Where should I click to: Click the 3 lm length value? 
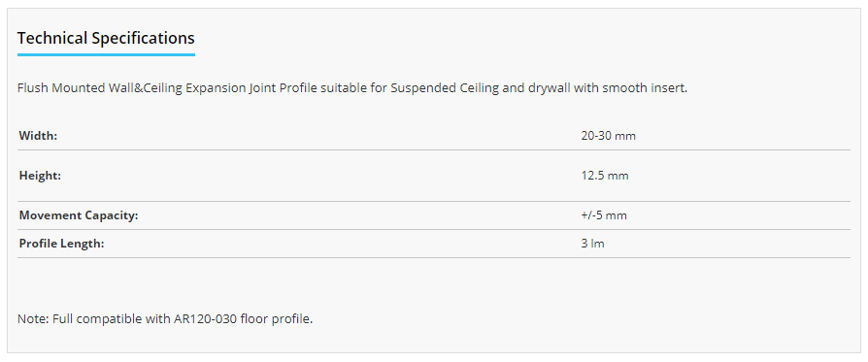[592, 244]
